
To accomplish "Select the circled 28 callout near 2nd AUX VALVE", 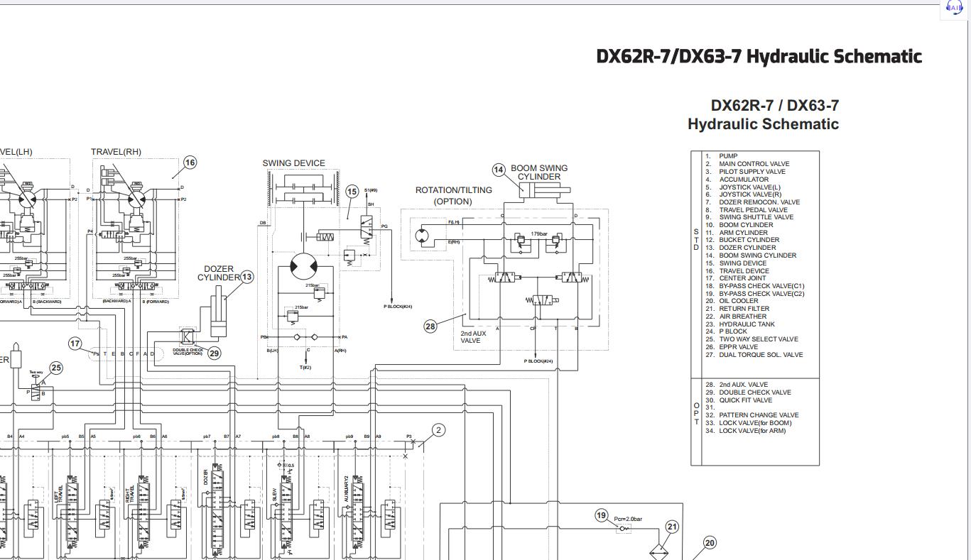I will click(430, 326).
